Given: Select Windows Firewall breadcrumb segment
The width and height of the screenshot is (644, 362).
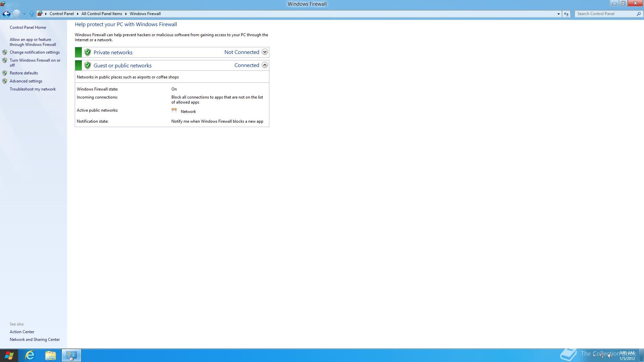Looking at the screenshot, I should (x=145, y=14).
